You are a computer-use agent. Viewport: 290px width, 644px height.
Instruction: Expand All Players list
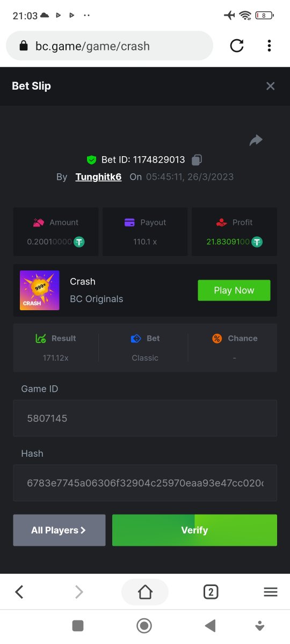[59, 530]
